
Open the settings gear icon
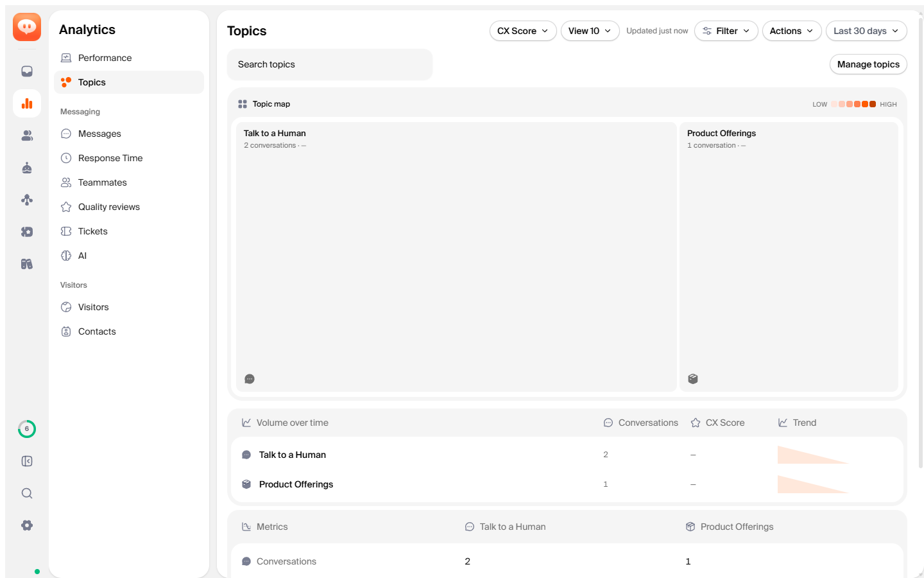27,525
